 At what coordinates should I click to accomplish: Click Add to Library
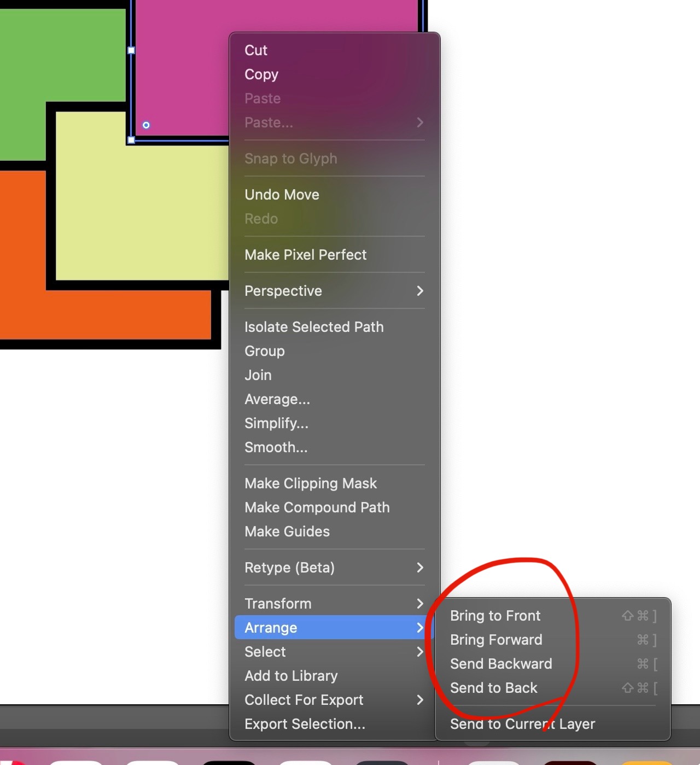point(335,676)
